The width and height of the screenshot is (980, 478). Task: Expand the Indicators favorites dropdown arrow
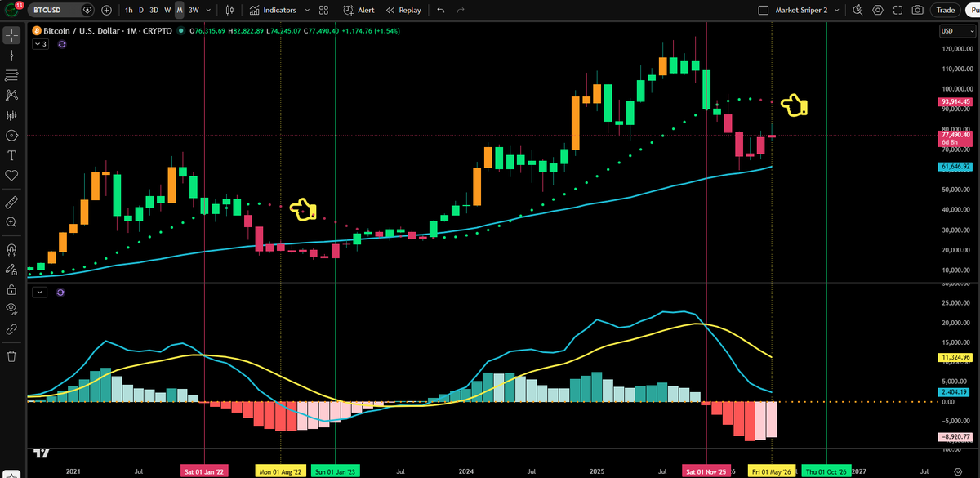[307, 11]
